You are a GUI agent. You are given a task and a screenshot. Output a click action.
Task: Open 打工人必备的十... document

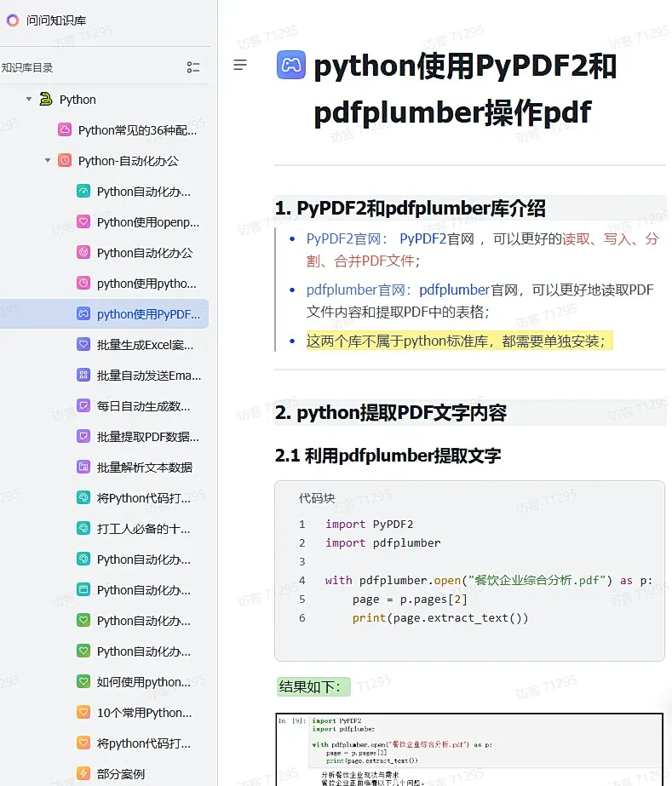(x=143, y=529)
